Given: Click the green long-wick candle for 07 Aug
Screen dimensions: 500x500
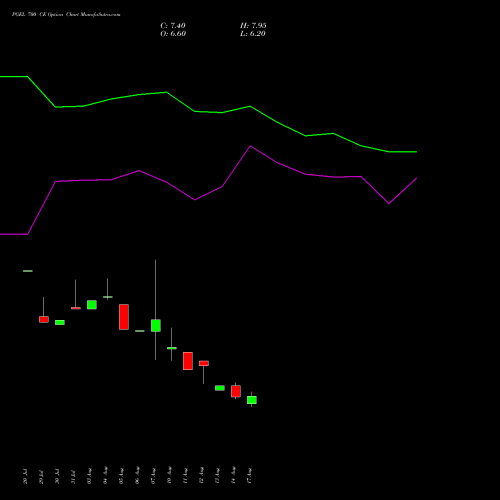Looking at the screenshot, I should [x=156, y=325].
